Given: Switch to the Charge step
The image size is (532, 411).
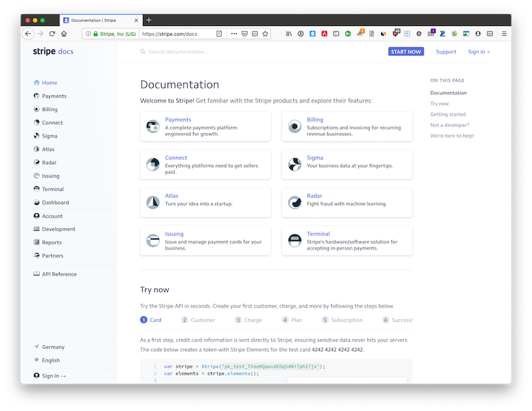Looking at the screenshot, I should pos(248,320).
